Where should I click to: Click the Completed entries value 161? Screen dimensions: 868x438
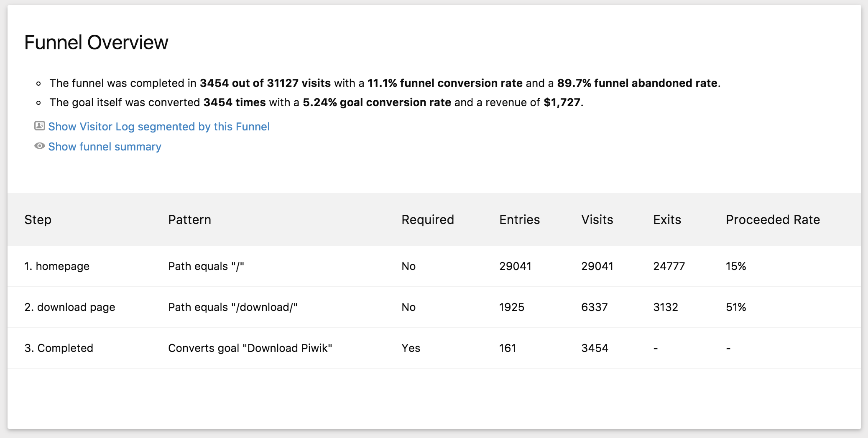[x=507, y=348]
